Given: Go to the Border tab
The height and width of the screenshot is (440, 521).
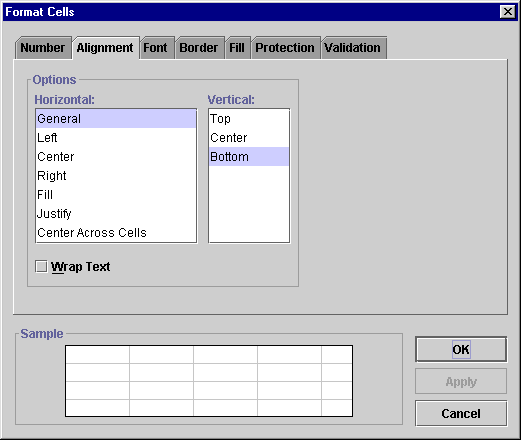Looking at the screenshot, I should [200, 48].
